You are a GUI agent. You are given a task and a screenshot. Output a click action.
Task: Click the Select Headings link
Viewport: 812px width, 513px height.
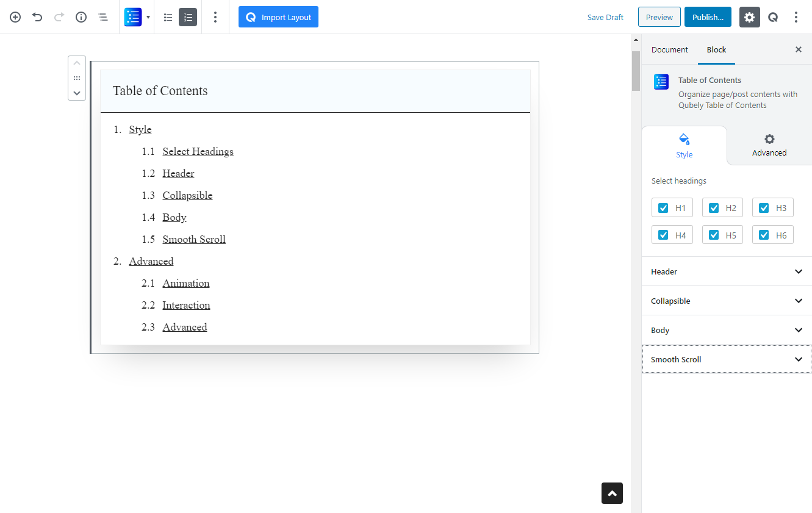coord(198,151)
